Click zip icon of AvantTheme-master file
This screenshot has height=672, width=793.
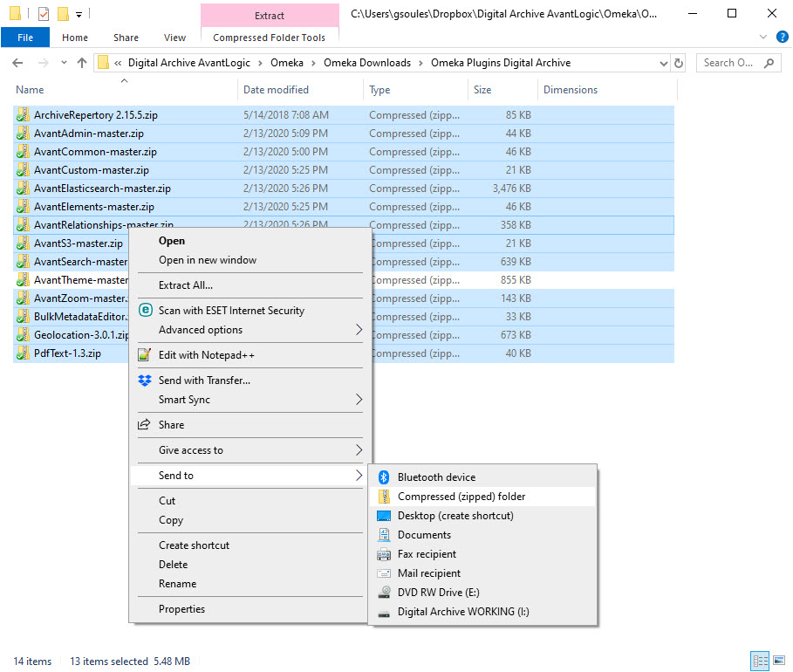[23, 280]
